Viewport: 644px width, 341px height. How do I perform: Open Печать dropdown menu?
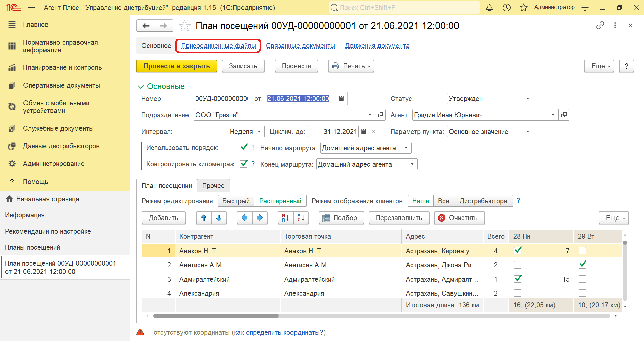351,66
